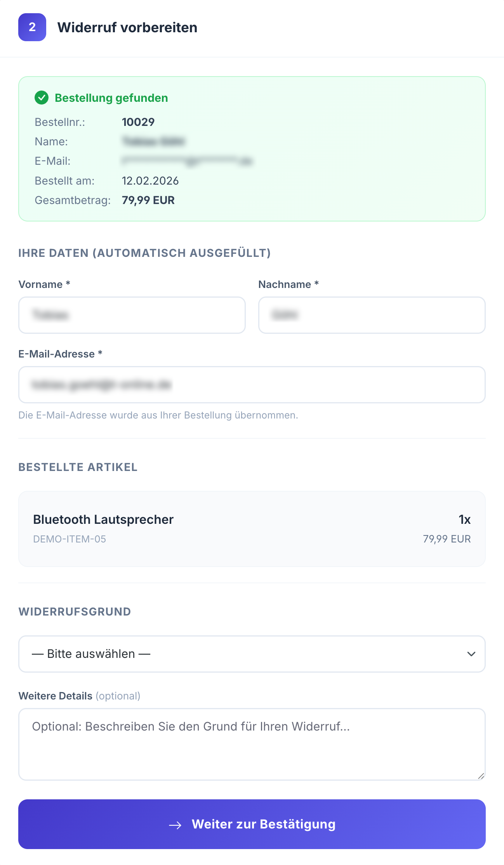Click into the E-Mail-Adresse field

click(252, 385)
